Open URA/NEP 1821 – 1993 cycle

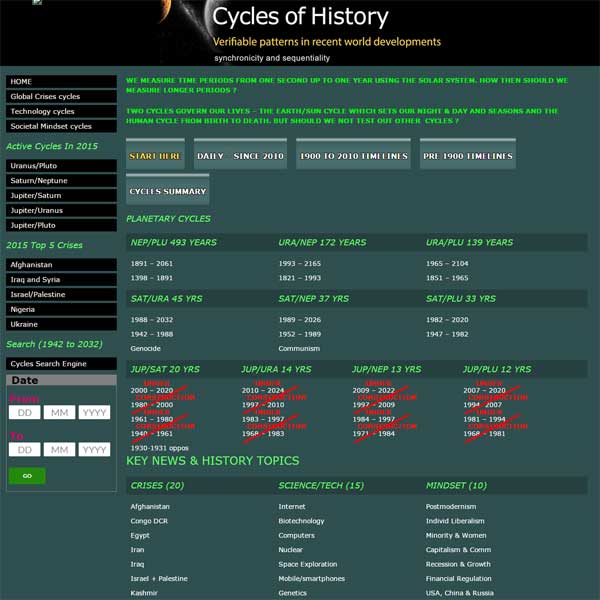(300, 278)
